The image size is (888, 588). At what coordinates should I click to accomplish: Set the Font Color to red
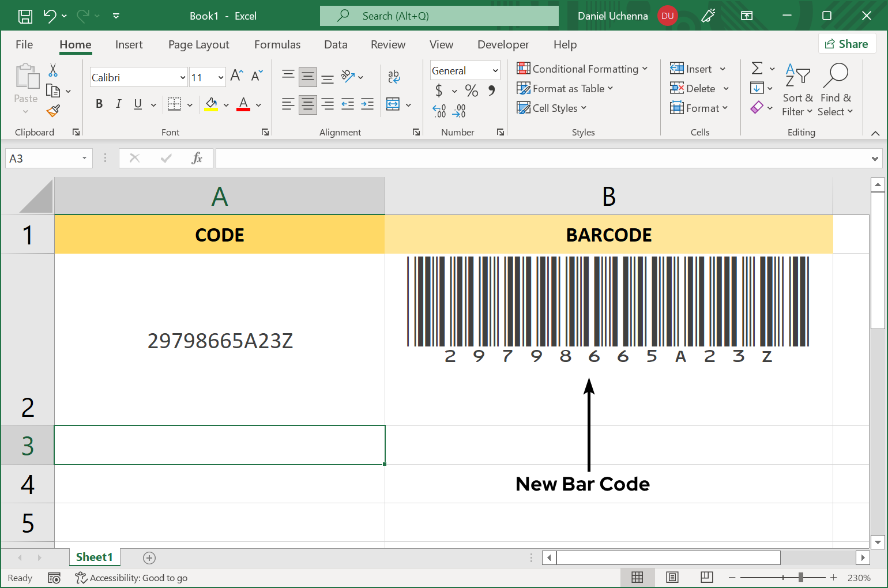pyautogui.click(x=243, y=104)
